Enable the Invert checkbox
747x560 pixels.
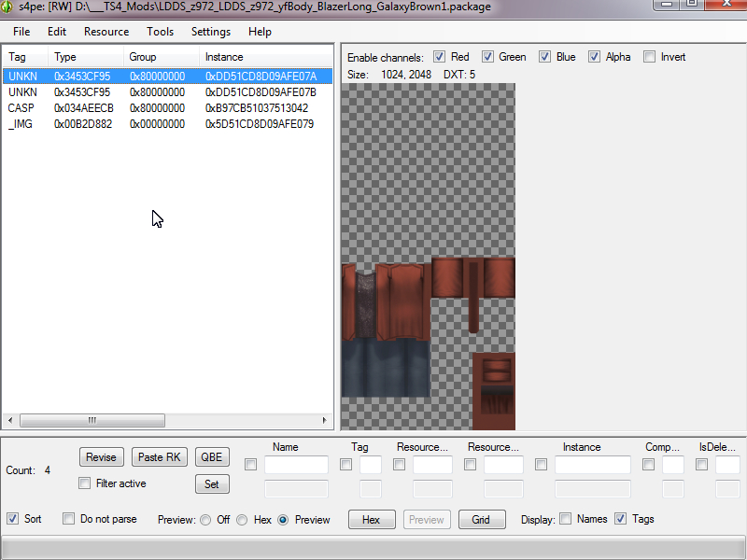[x=649, y=57]
